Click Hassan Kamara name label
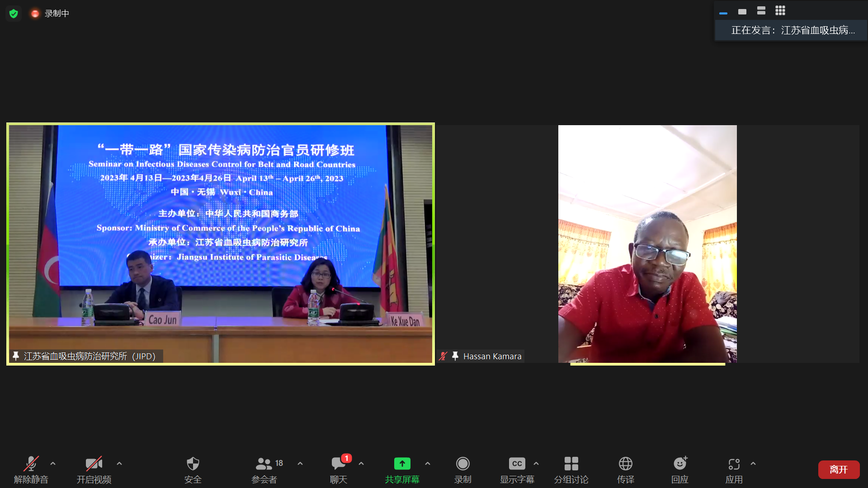The height and width of the screenshot is (488, 868). pyautogui.click(x=492, y=356)
